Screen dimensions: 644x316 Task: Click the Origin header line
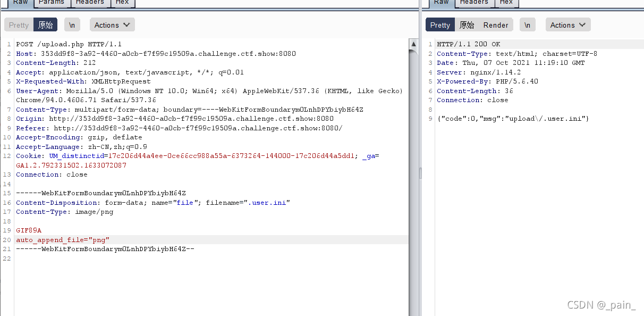pyautogui.click(x=175, y=119)
